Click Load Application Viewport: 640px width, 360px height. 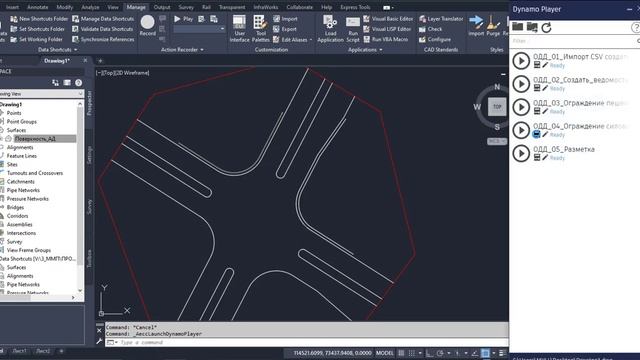click(330, 29)
